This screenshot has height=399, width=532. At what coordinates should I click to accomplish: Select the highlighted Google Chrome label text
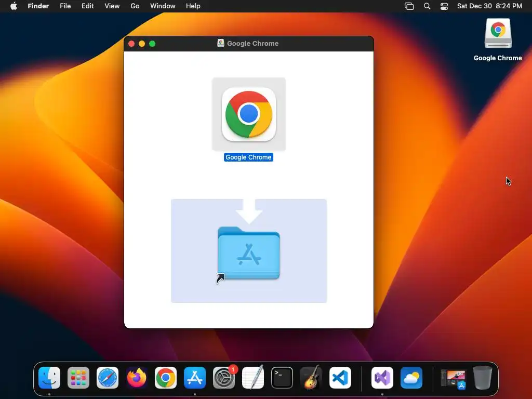click(x=248, y=157)
